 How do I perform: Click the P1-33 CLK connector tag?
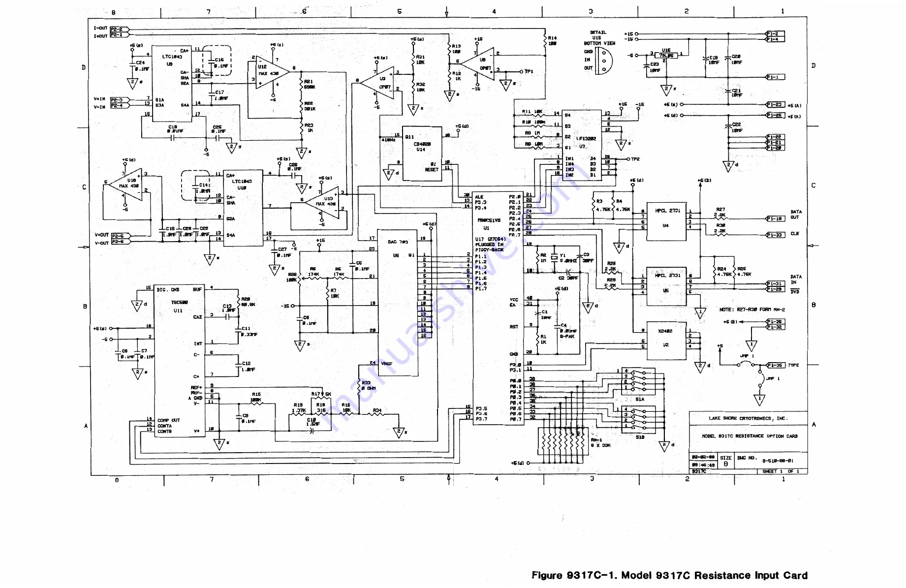pos(775,235)
